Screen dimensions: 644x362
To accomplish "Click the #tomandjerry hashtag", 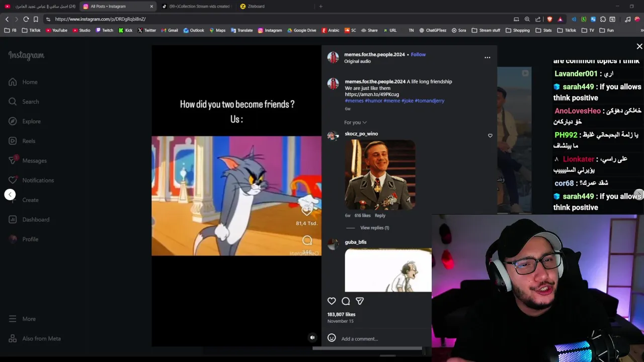I will 429,101.
